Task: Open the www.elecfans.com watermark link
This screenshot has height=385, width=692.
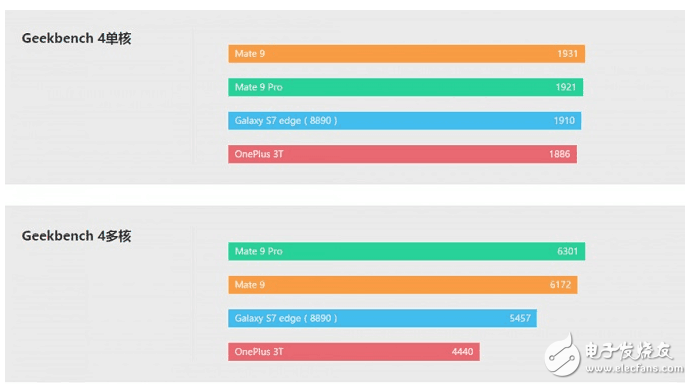Action: 634,368
